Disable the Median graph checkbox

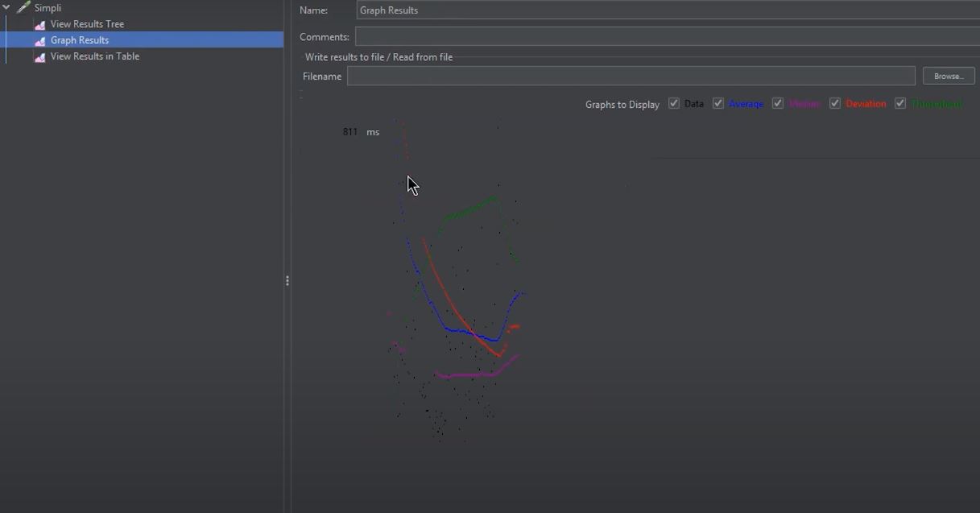point(778,104)
